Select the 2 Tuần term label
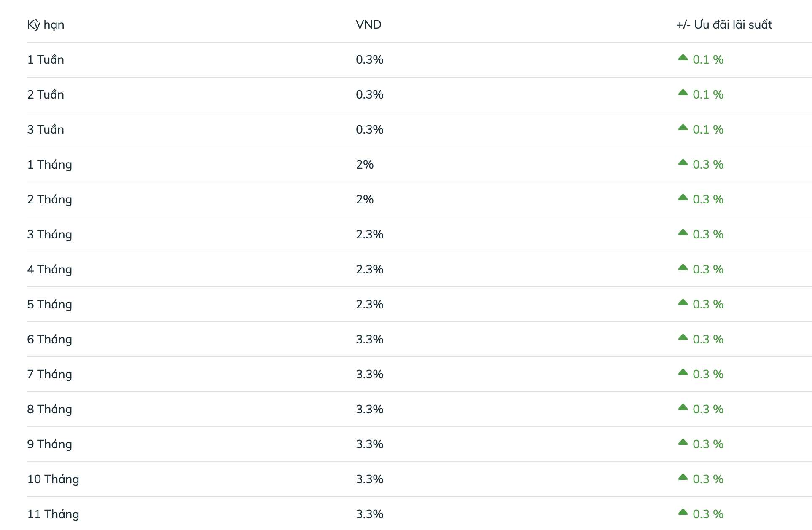 pos(46,95)
